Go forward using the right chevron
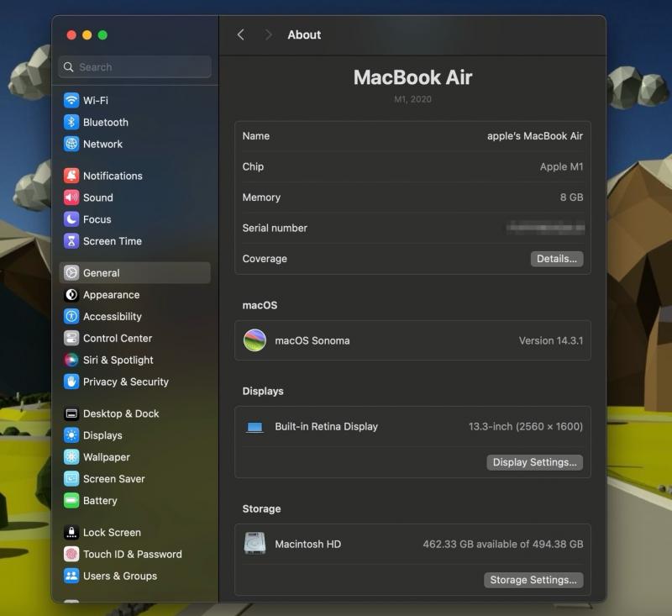Image resolution: width=672 pixels, height=616 pixels. tap(268, 34)
